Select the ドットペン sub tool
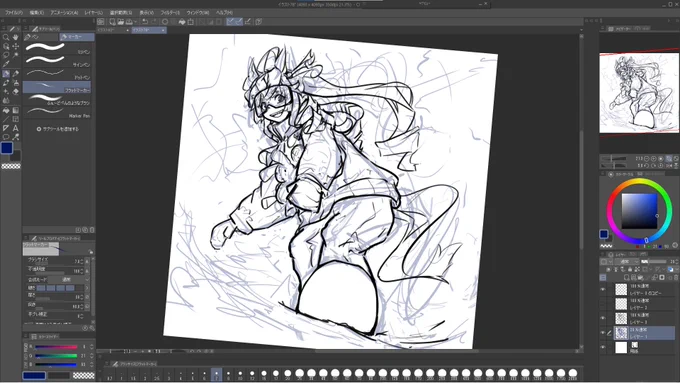 [57, 74]
